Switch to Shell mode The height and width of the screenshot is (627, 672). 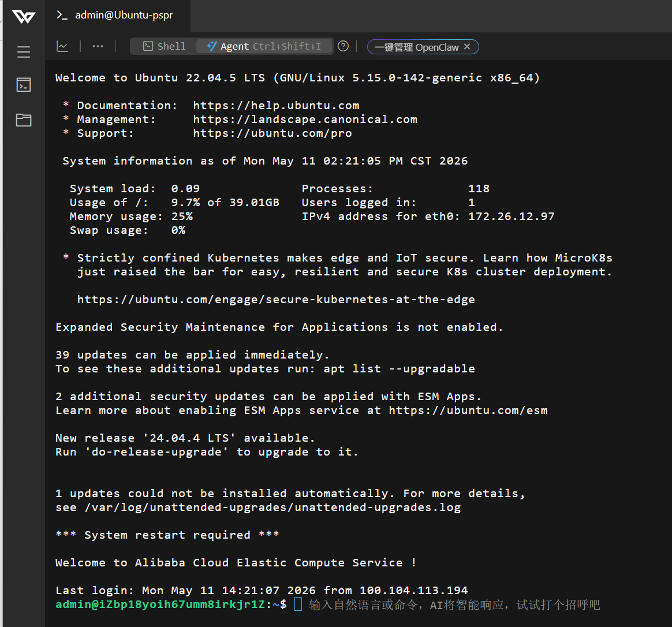coord(164,46)
